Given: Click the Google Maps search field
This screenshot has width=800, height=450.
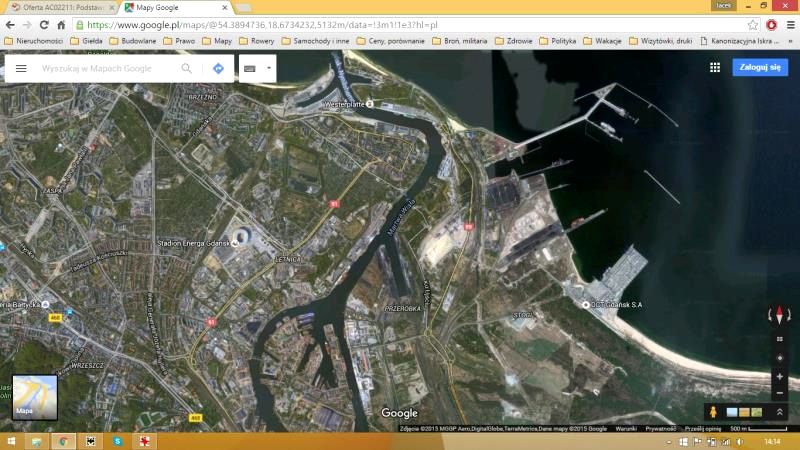Looking at the screenshot, I should (x=105, y=68).
